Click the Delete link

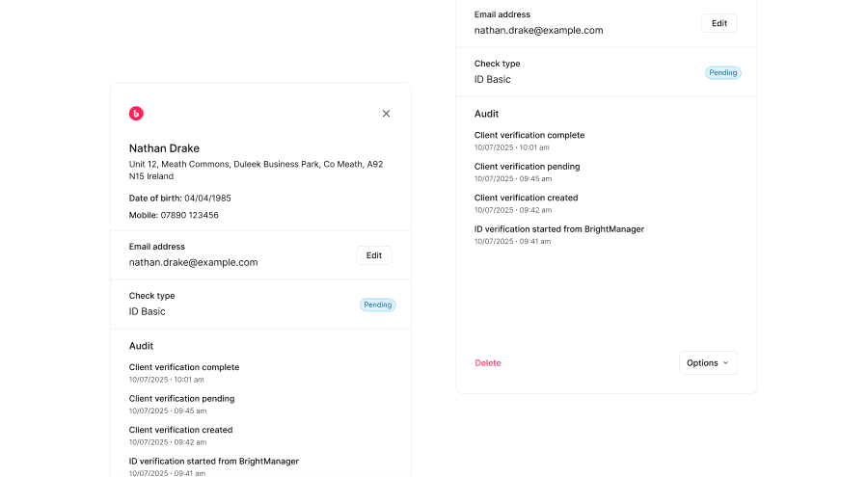click(x=488, y=363)
